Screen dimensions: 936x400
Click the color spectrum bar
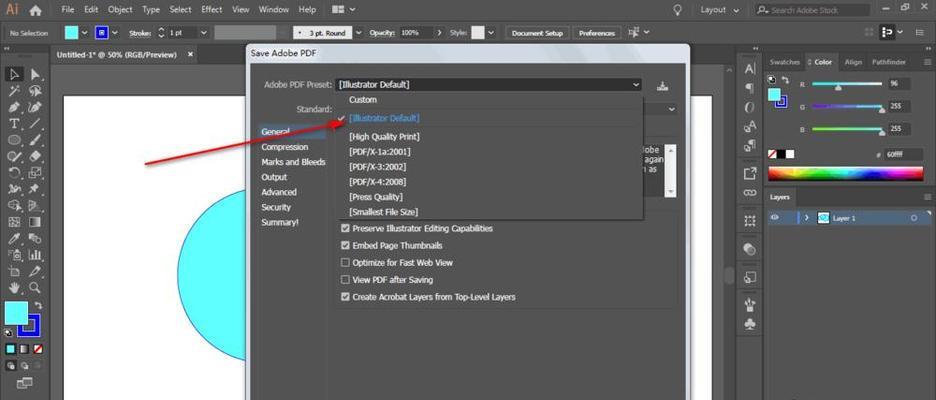coord(845,174)
